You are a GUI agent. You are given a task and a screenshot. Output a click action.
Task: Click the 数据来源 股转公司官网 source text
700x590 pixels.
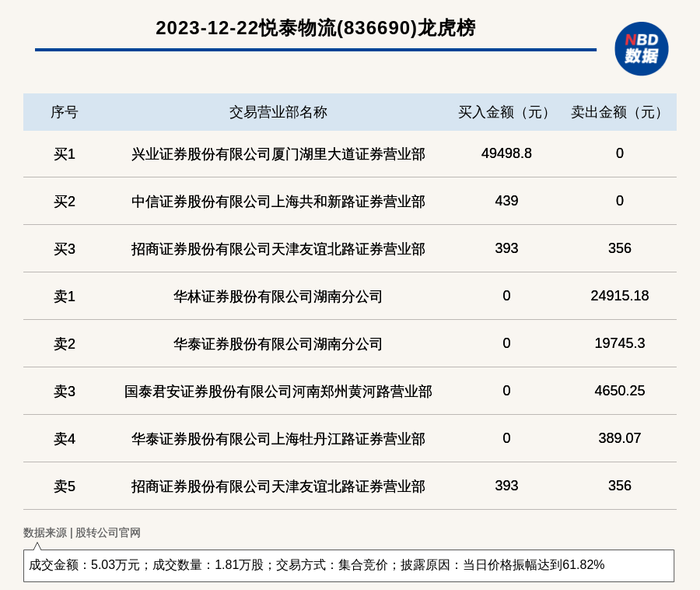pyautogui.click(x=82, y=532)
